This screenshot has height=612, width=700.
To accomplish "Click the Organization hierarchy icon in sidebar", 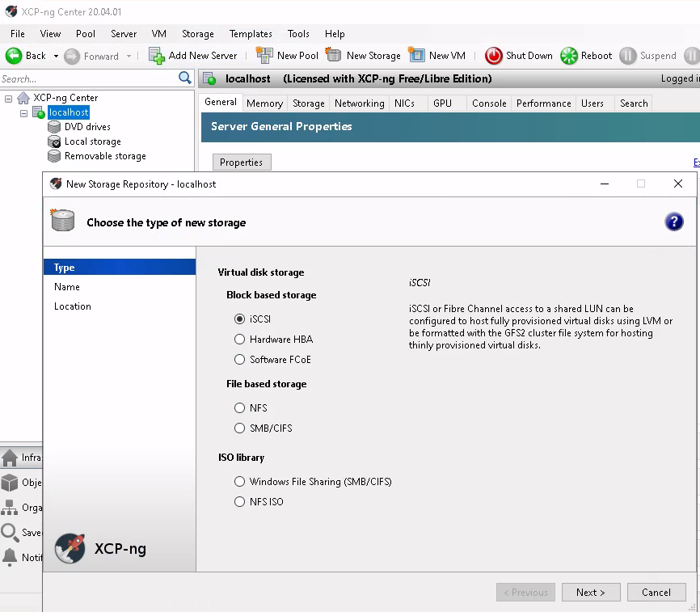I will coord(10,508).
